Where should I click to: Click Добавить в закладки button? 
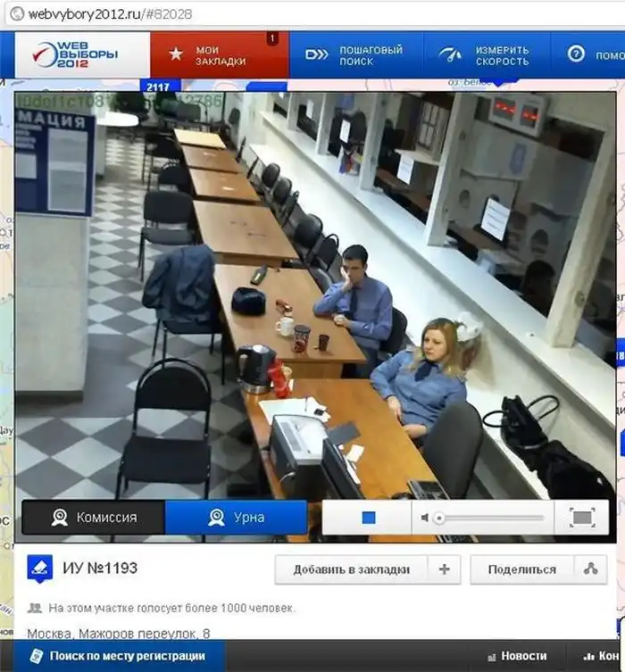coord(351,569)
